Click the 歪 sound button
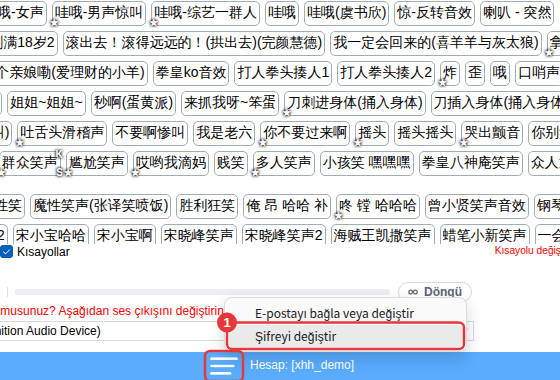560x380 pixels. [x=475, y=73]
